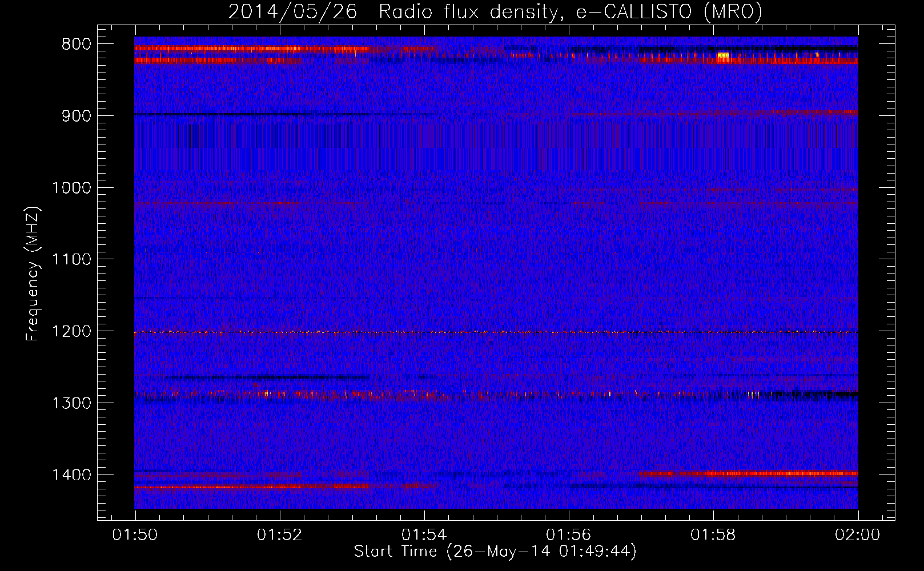Click the 01:54 time tick label
The height and width of the screenshot is (571, 924).
424,535
